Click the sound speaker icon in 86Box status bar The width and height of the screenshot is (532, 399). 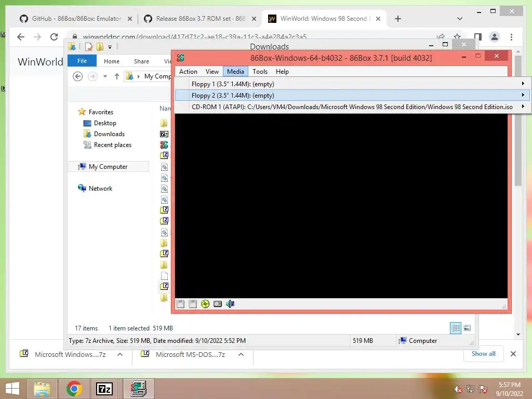[x=230, y=303]
